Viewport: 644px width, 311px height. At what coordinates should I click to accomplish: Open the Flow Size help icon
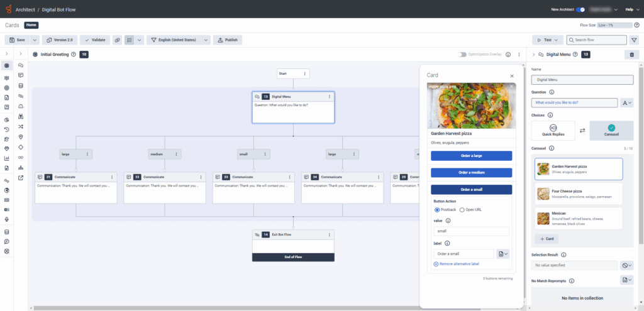tap(636, 25)
